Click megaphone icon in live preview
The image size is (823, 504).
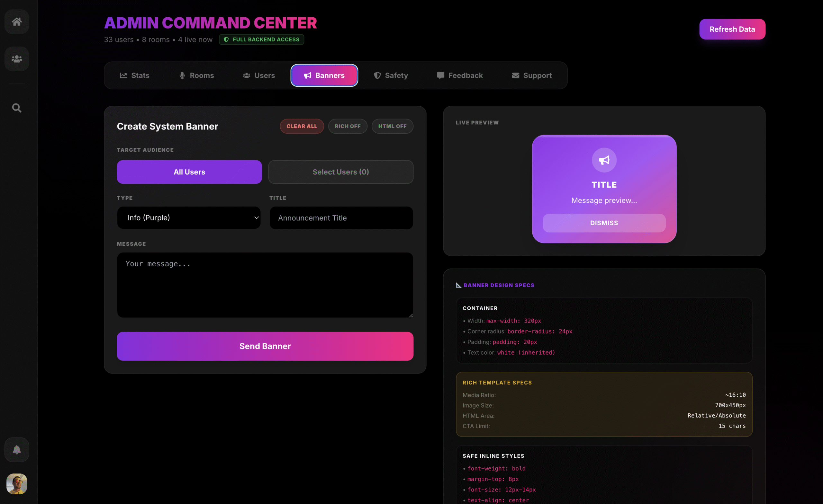pyautogui.click(x=604, y=160)
